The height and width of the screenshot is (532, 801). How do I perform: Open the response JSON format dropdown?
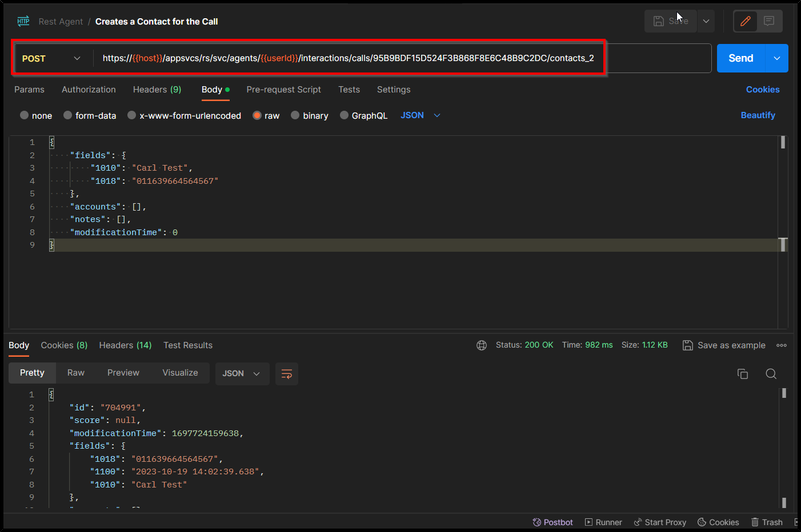[x=242, y=374]
